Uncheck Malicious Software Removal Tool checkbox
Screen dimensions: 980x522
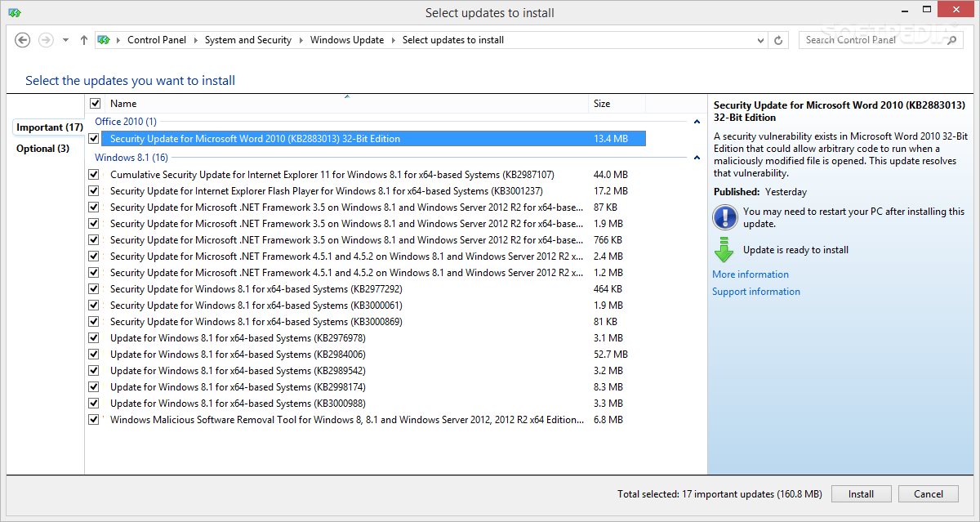coord(94,420)
